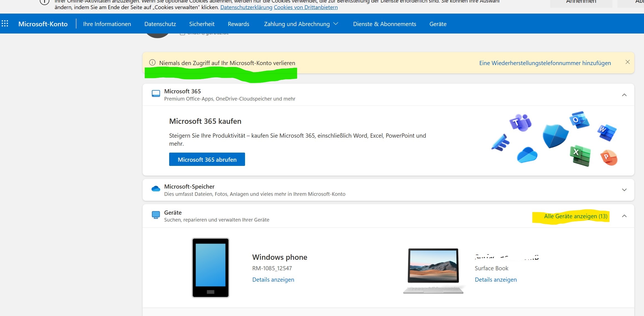The image size is (644, 316).
Task: Click the Word app icon
Action: [x=607, y=132]
